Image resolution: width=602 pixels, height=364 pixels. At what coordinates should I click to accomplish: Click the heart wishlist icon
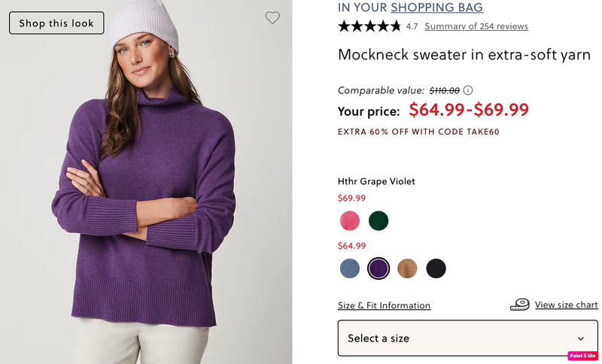(272, 18)
